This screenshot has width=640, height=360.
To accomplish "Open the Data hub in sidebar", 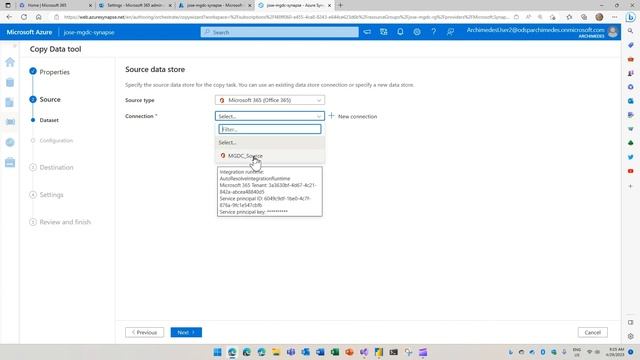I will point(10,82).
